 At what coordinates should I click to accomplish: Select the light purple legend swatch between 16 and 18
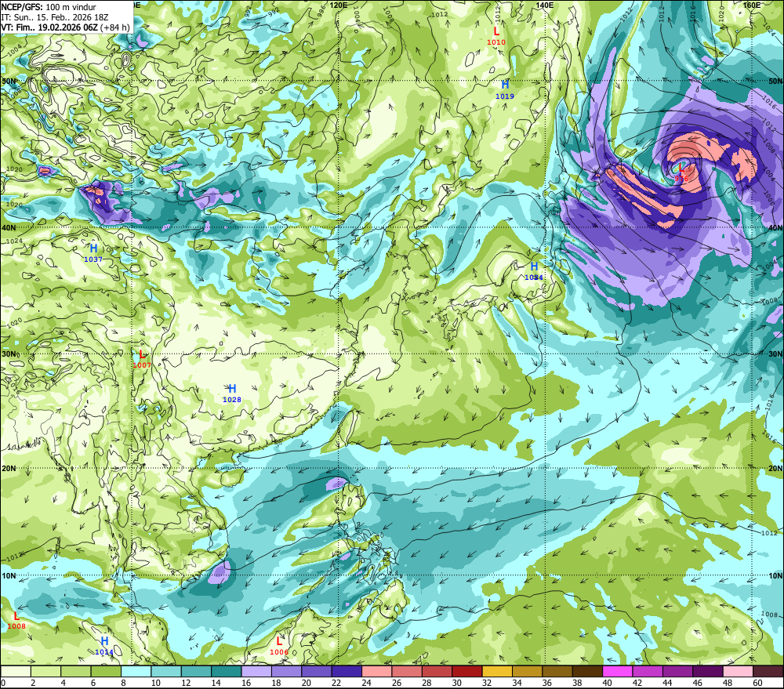[256, 671]
